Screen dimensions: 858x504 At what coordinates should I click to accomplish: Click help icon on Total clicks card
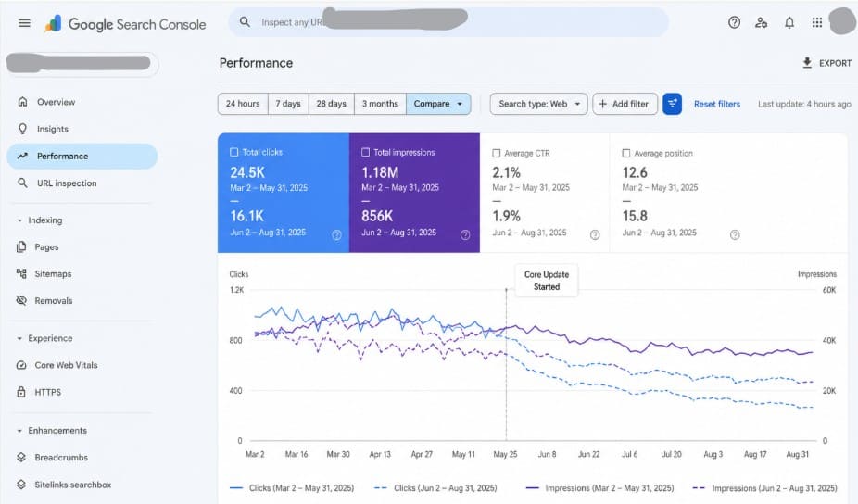[336, 234]
